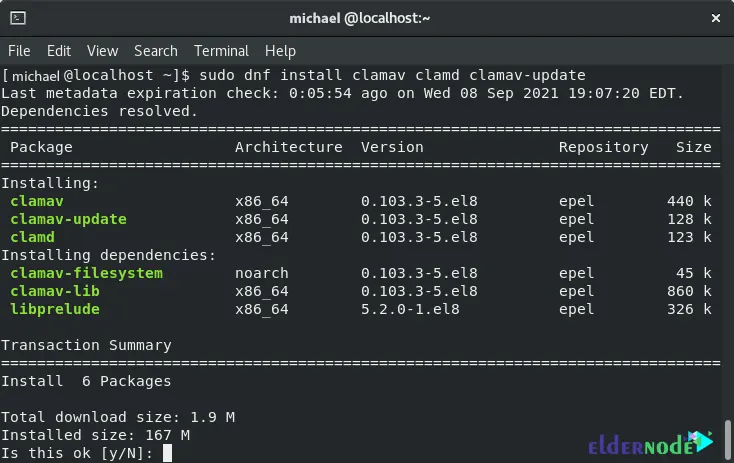Click the clamav-filesystem package name
734x463 pixels.
[x=87, y=273]
